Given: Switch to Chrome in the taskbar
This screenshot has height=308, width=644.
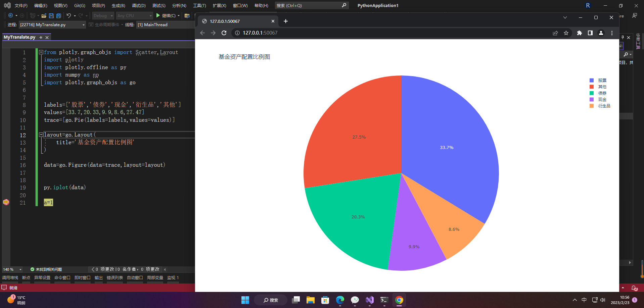Looking at the screenshot, I should click(399, 300).
